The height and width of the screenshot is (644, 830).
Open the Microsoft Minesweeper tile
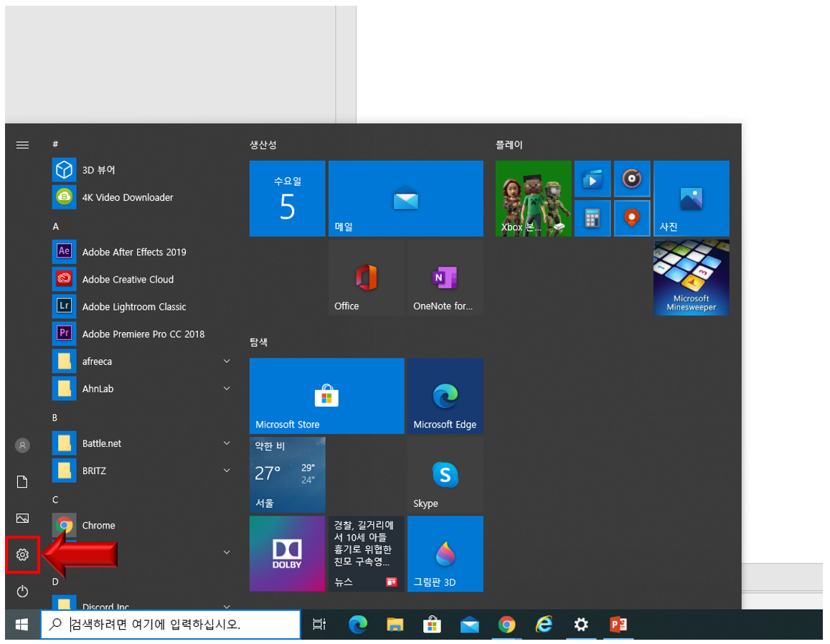coord(692,278)
